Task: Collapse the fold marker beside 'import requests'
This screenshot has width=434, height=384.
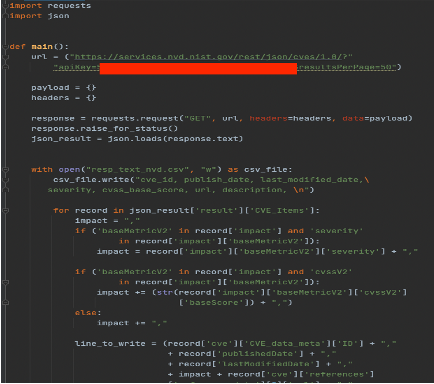Action: point(5,6)
